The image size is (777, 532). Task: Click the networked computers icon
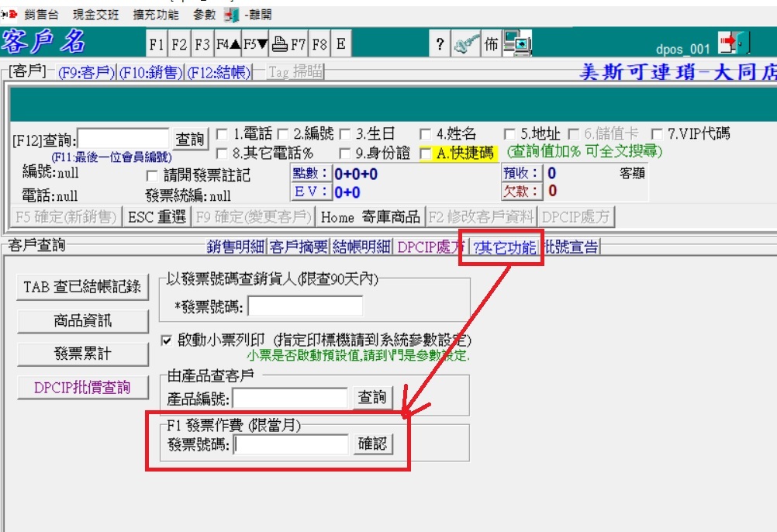pos(517,43)
